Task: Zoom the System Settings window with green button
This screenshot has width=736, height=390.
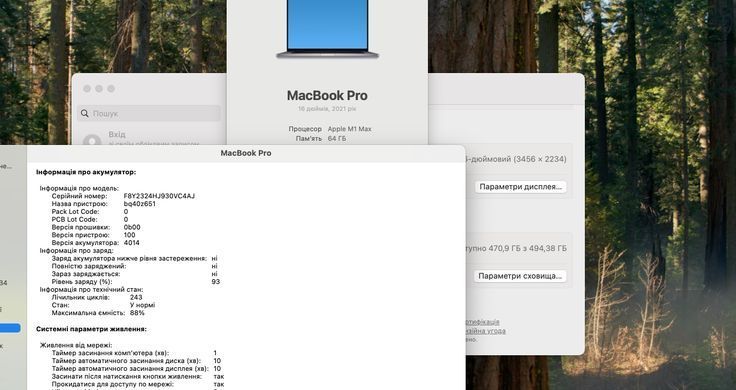Action: click(111, 89)
